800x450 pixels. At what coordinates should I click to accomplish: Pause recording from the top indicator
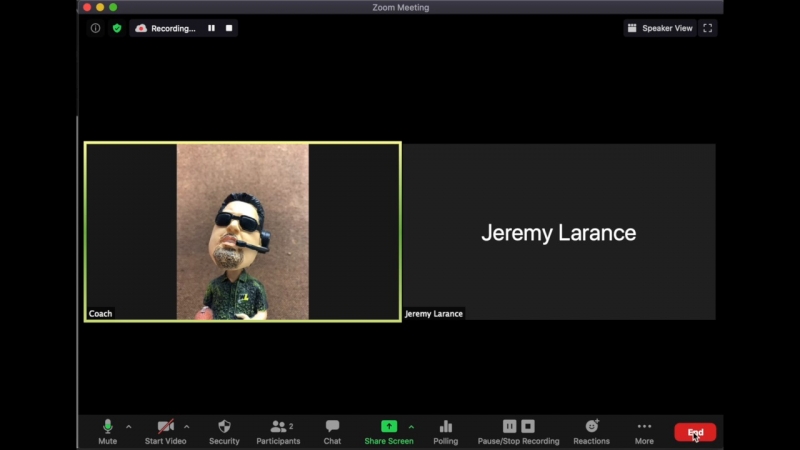pyautogui.click(x=211, y=28)
